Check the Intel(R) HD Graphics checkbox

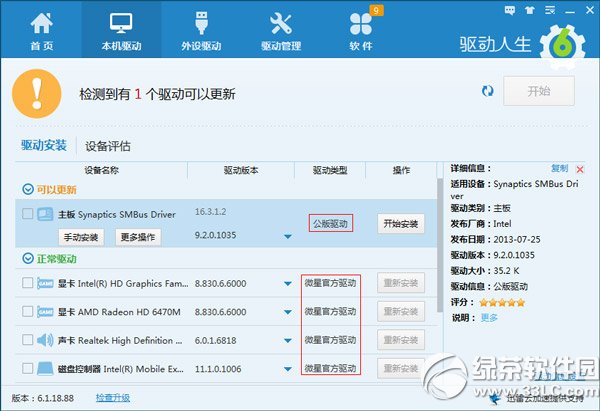pos(27,283)
